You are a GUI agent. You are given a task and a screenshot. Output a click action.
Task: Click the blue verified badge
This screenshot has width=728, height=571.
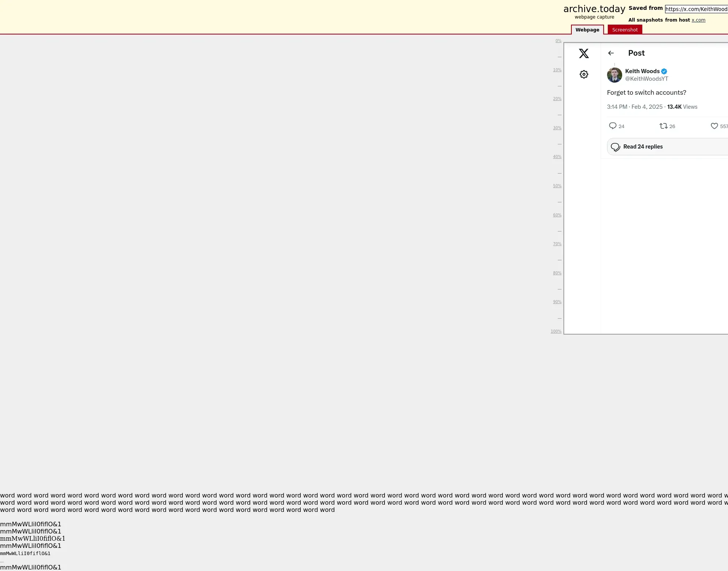click(664, 71)
